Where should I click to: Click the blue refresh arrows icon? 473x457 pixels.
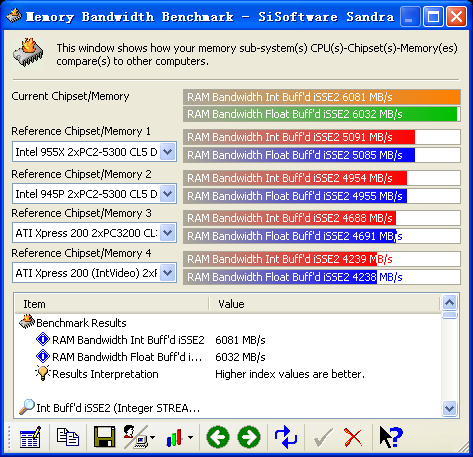click(x=286, y=437)
